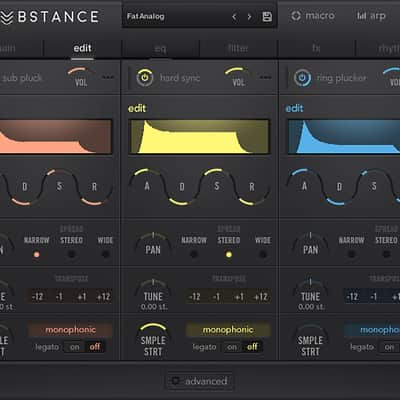Expand the advanced settings button
400x400 pixels.
pos(200,381)
